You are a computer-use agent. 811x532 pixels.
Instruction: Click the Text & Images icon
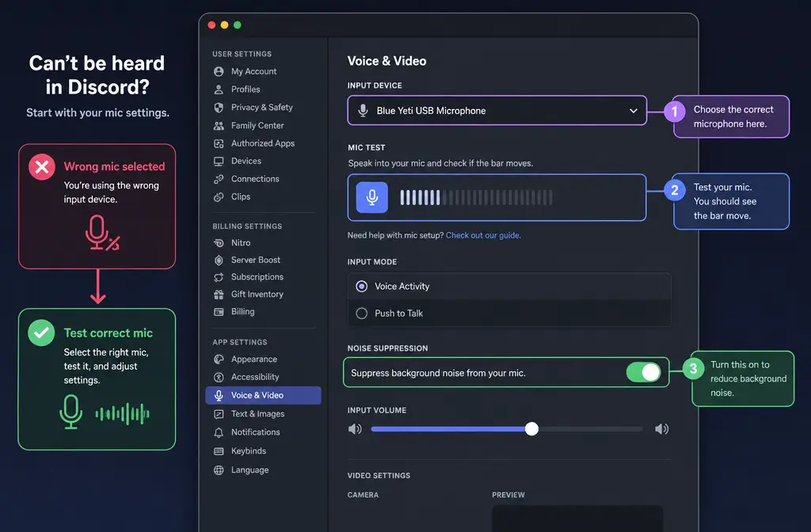coord(219,414)
